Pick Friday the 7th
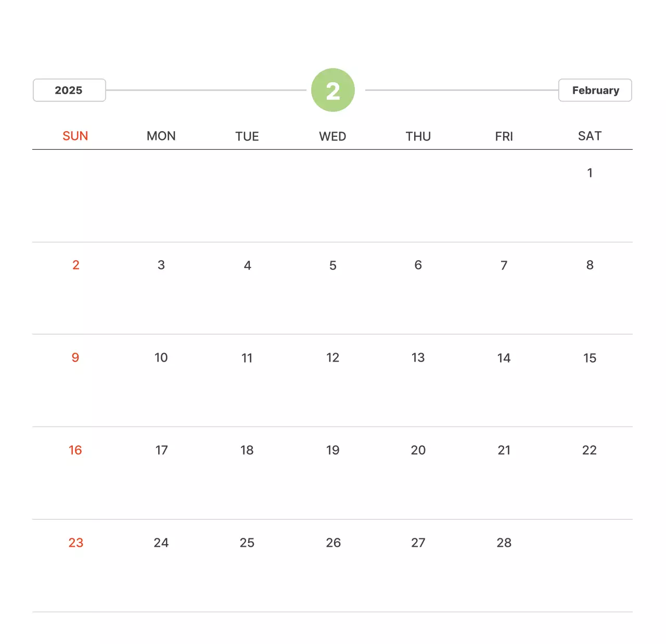666x644 pixels. tap(504, 265)
